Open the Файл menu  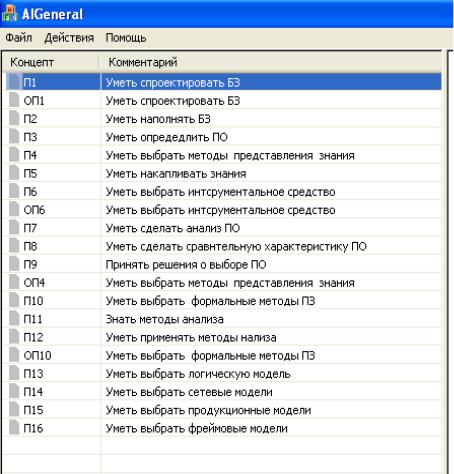pyautogui.click(x=19, y=38)
